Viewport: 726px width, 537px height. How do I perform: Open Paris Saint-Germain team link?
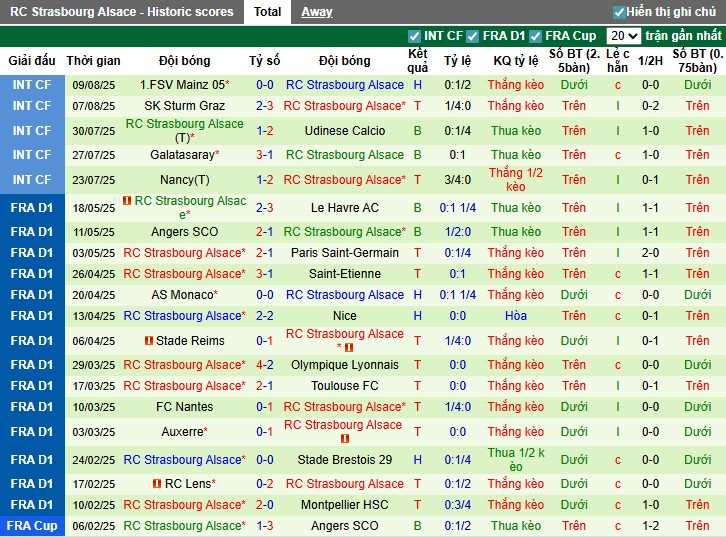pyautogui.click(x=344, y=253)
